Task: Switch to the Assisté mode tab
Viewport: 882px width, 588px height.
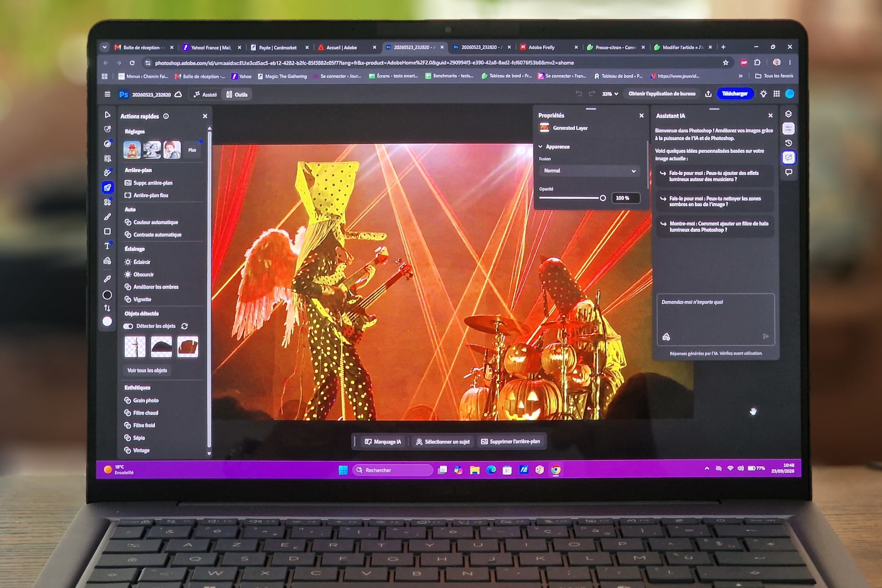Action: 205,95
